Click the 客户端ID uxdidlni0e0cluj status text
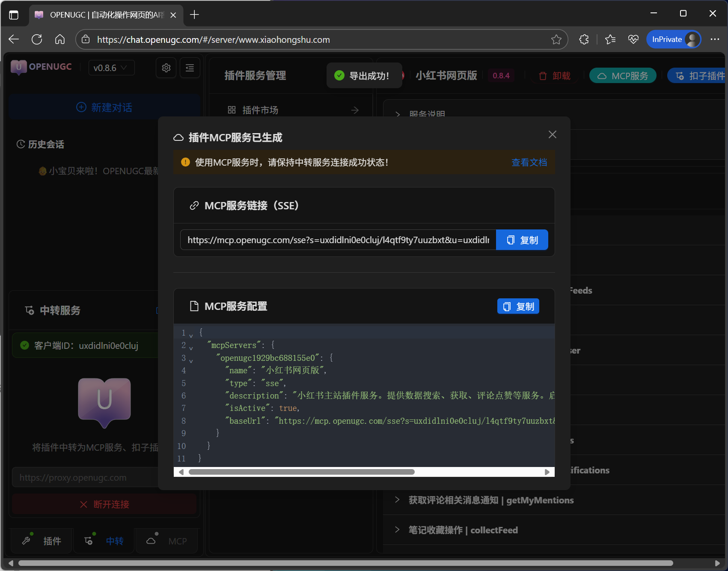This screenshot has height=571, width=728. point(86,345)
